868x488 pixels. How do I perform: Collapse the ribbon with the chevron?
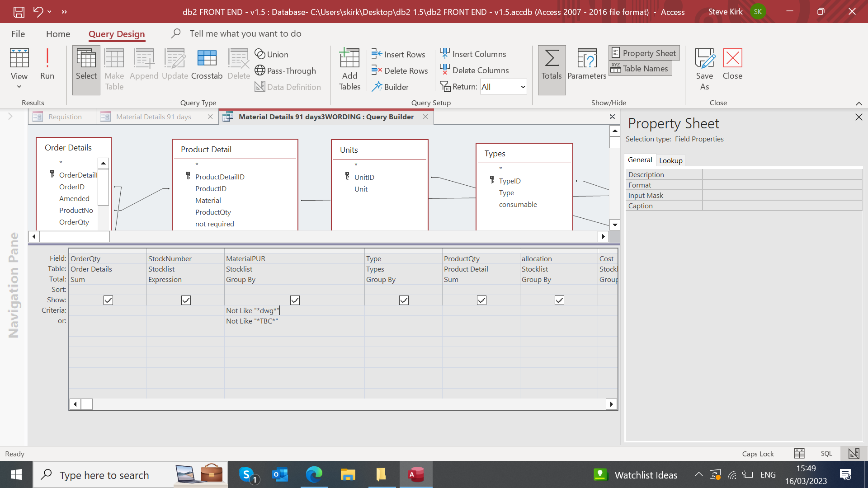pyautogui.click(x=859, y=103)
